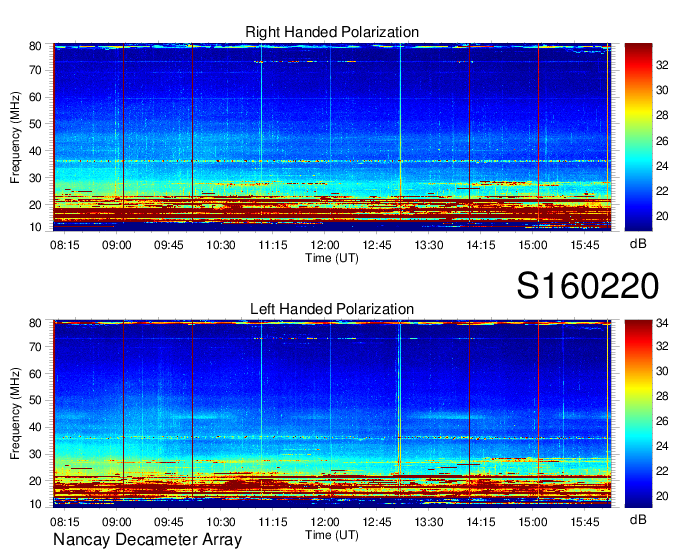Click the 15:45 time tick on the top plot
Screen dimensions: 680x552
[585, 245]
